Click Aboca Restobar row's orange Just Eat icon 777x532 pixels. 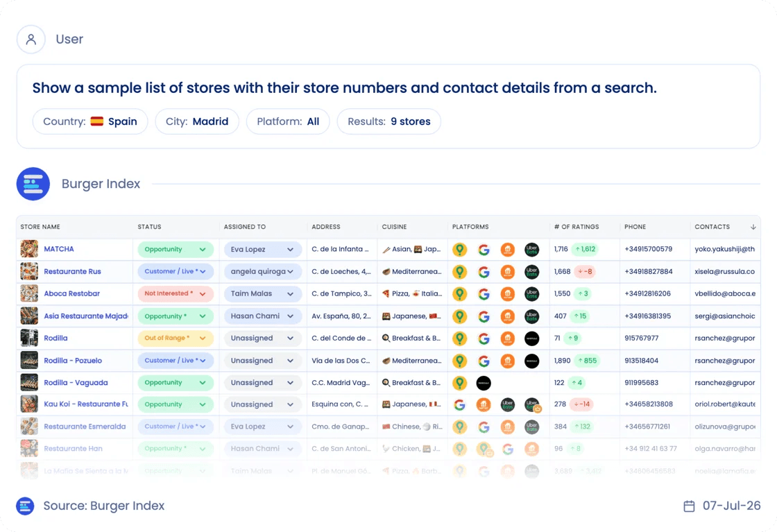(507, 293)
